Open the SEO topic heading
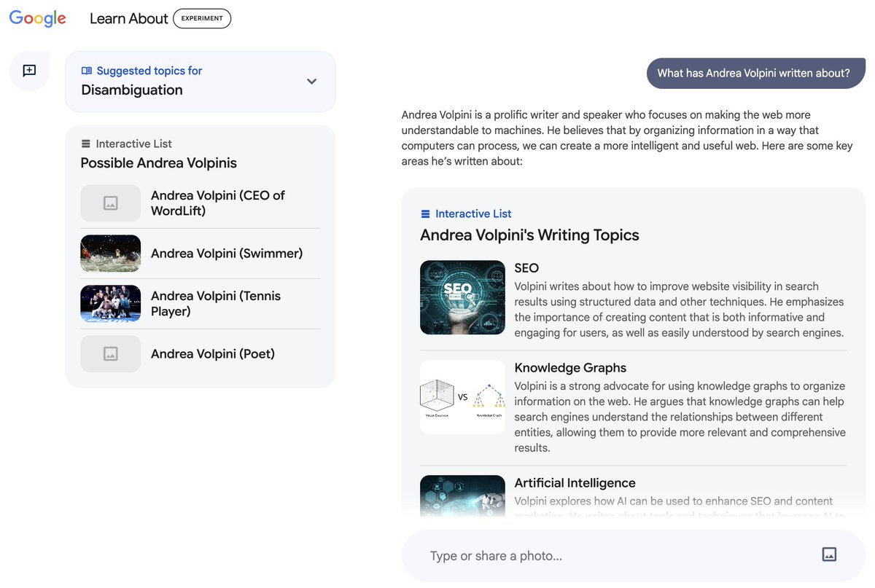Image resolution: width=875 pixels, height=588 pixels. pyautogui.click(x=526, y=268)
